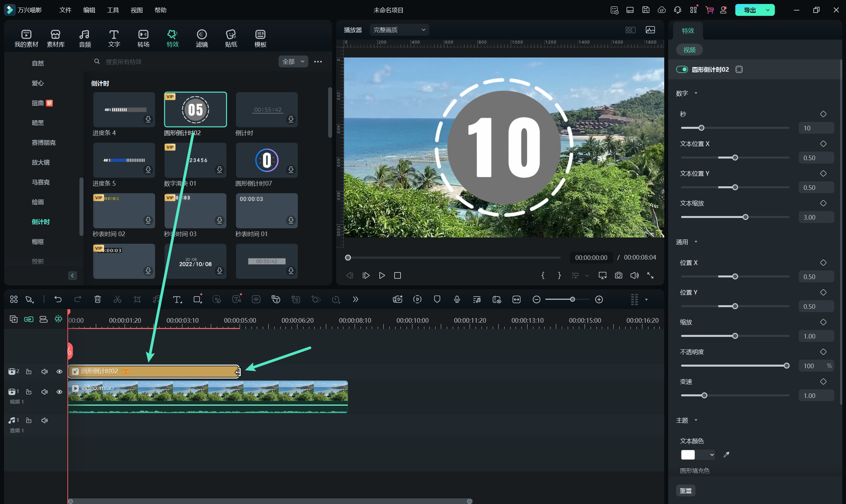
Task: Select the 马赛克 effects category
Action: click(40, 182)
